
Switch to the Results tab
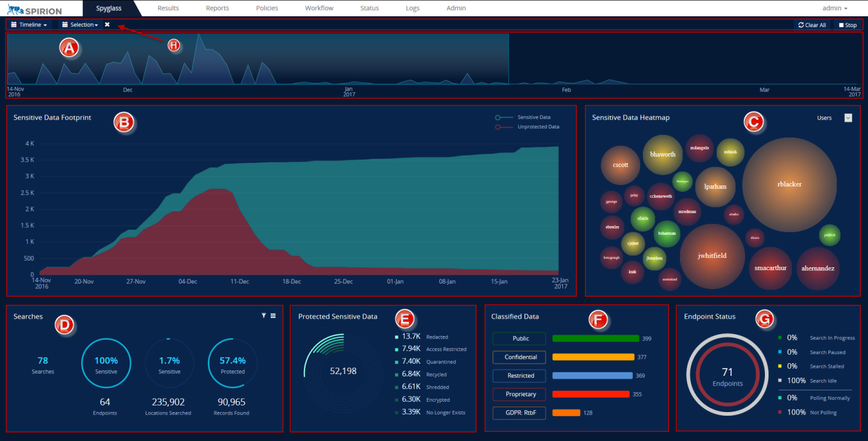(168, 8)
